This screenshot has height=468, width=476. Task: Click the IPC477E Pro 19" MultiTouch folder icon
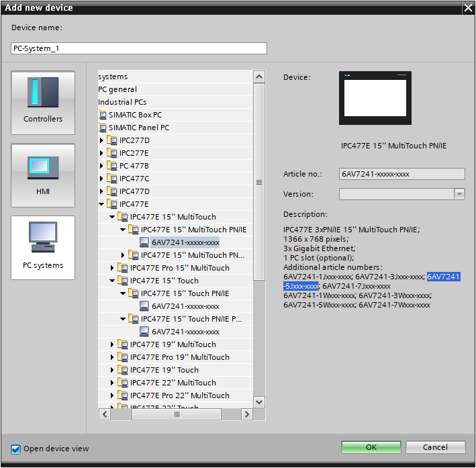coord(123,357)
